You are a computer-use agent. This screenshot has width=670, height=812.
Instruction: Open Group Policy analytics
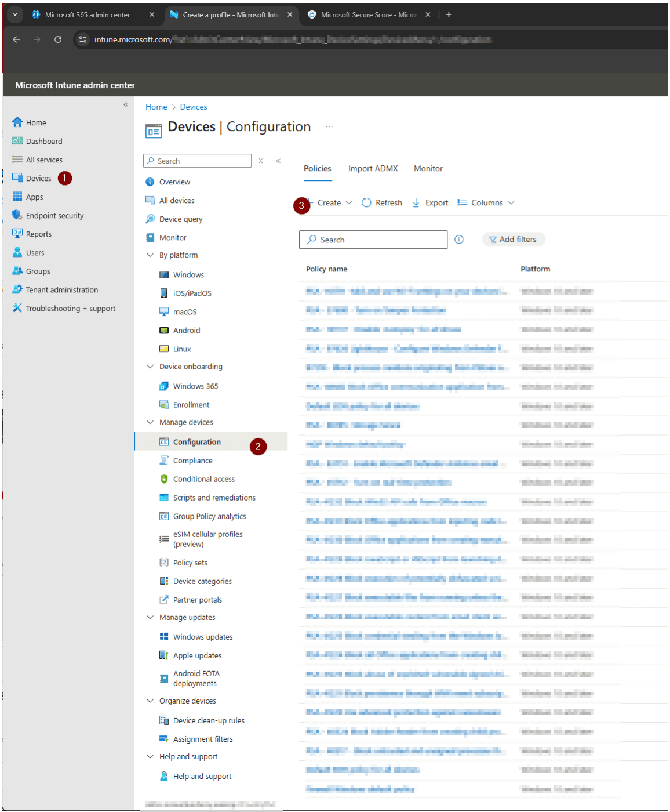[x=209, y=516]
